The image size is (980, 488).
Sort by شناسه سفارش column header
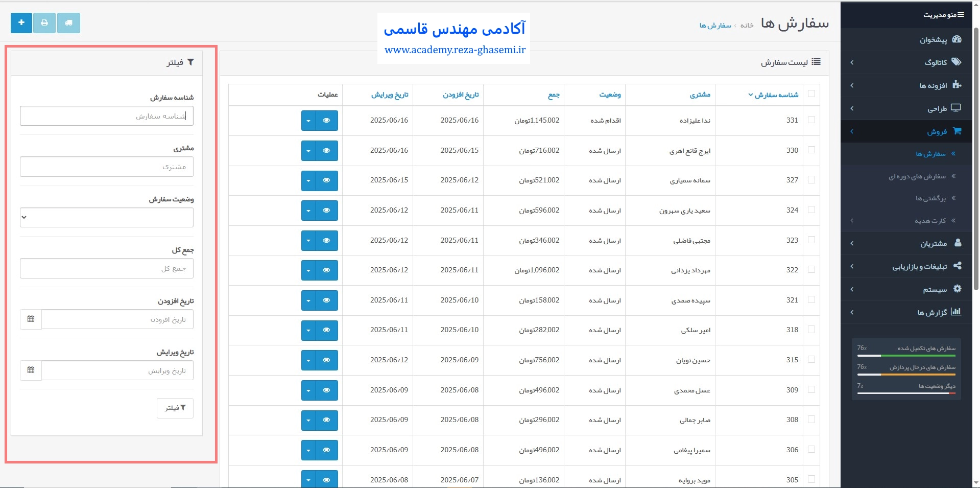tap(774, 95)
